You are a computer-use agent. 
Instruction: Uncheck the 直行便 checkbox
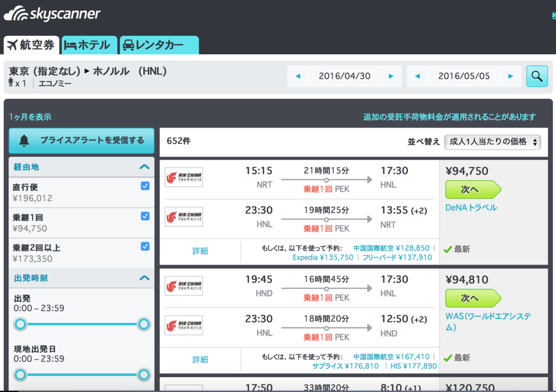pos(145,186)
